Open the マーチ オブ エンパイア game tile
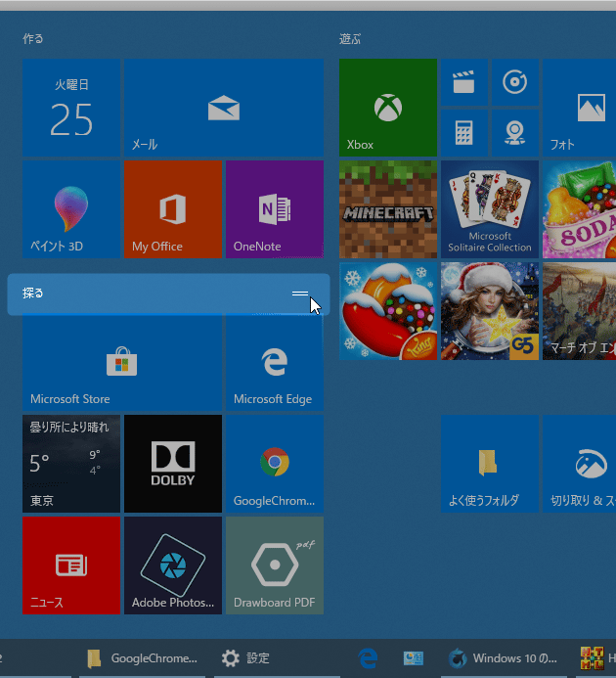Screen dimensions: 616x678 pyautogui.click(x=579, y=311)
